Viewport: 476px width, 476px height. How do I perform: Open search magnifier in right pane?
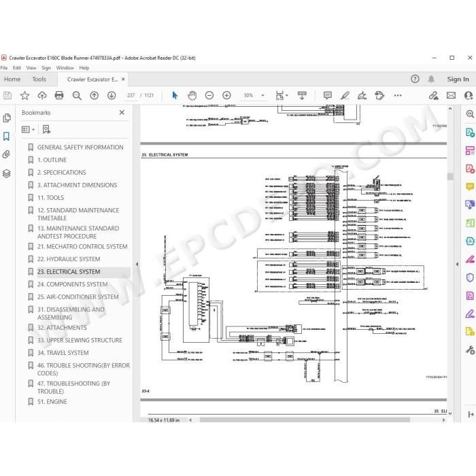(x=470, y=114)
